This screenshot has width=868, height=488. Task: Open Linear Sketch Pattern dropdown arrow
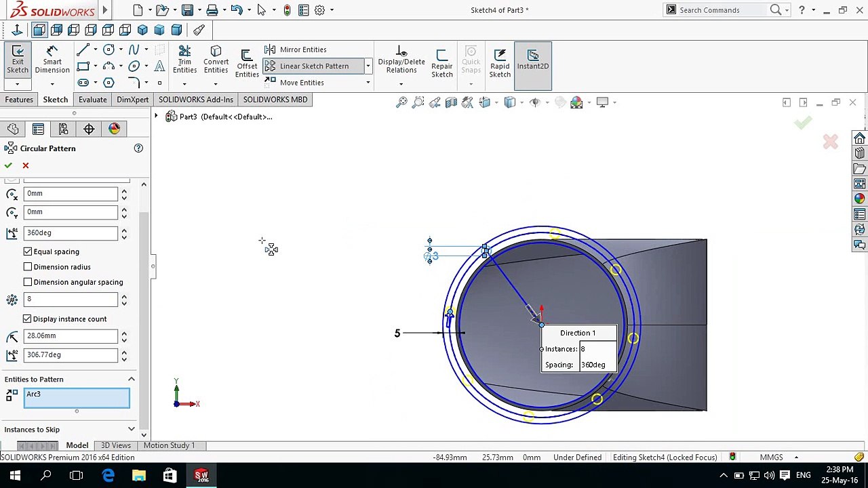pyautogui.click(x=368, y=66)
